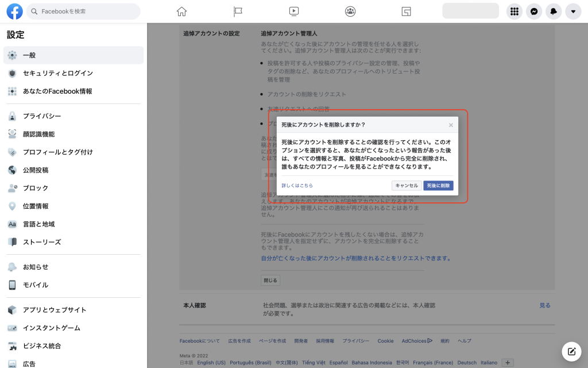588x368 pixels.
Task: Open the Pages flag icon
Action: point(238,11)
